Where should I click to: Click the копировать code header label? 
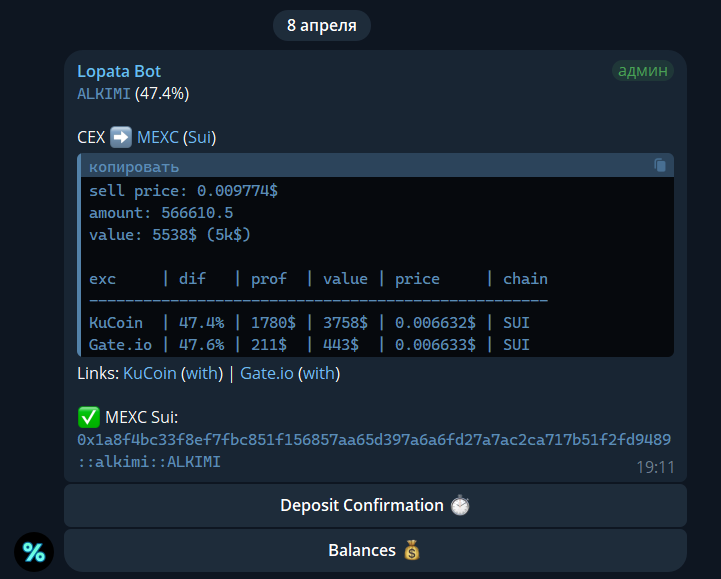click(x=134, y=167)
